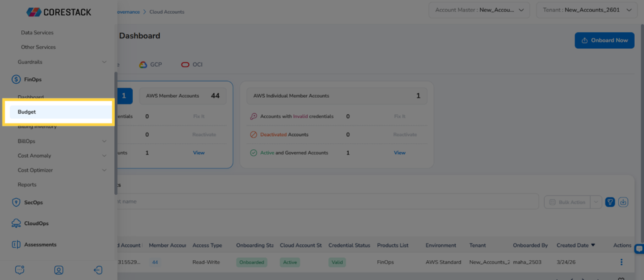Open CloudOps cloud icon section

[x=16, y=223]
